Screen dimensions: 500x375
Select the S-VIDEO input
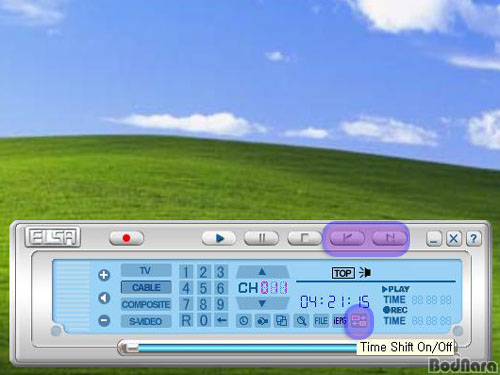pos(146,321)
